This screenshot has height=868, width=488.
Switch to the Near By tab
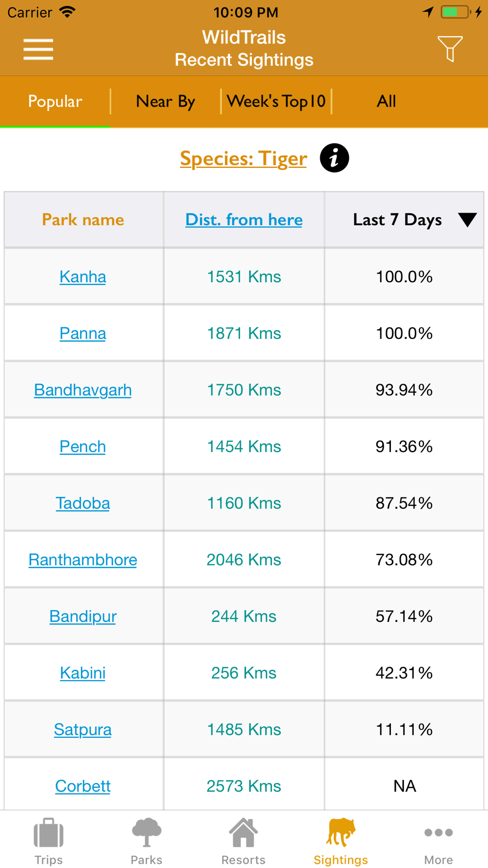point(165,101)
